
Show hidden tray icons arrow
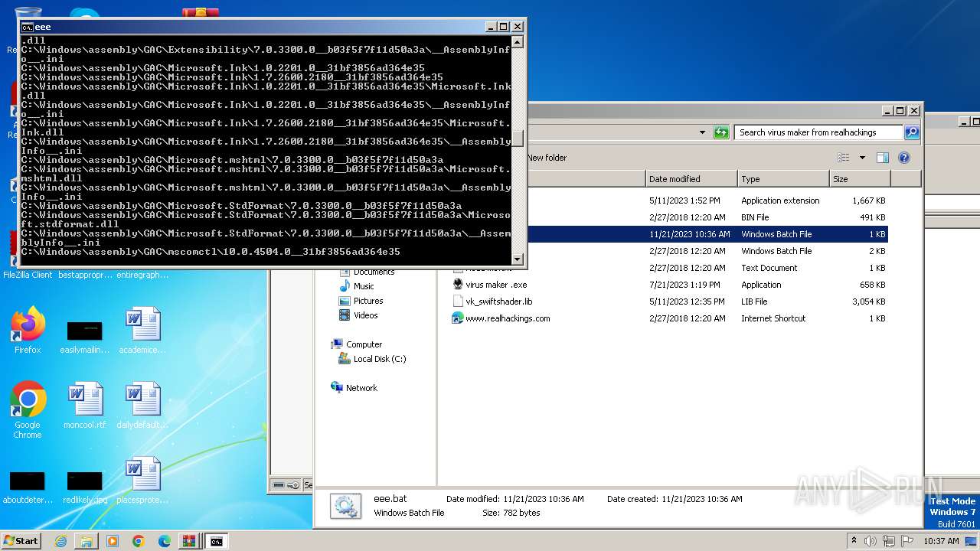click(854, 540)
